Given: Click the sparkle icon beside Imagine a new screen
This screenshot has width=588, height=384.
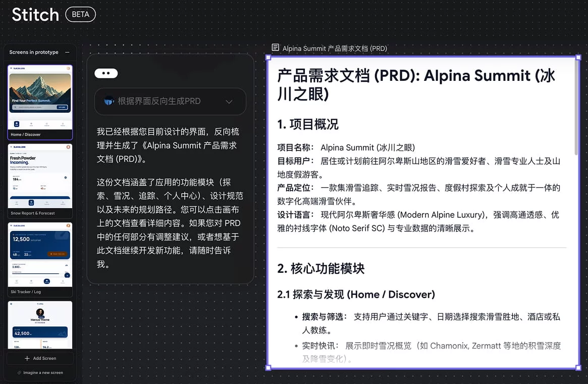Looking at the screenshot, I should [19, 373].
